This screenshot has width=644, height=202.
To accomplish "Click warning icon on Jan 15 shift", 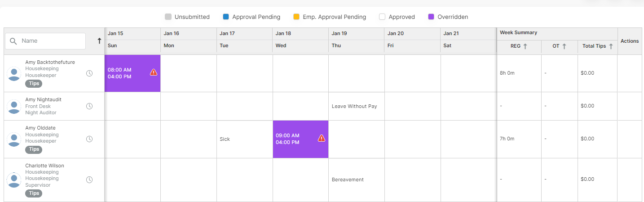I will (154, 72).
